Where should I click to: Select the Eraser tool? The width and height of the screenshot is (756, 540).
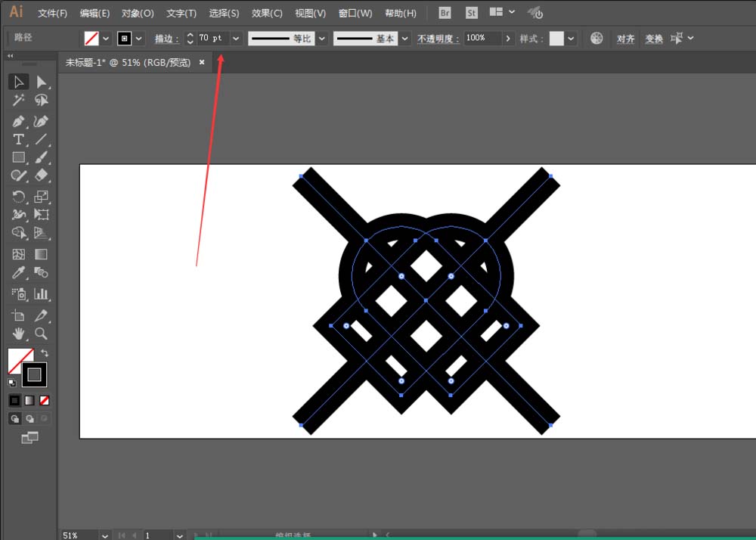[x=42, y=175]
